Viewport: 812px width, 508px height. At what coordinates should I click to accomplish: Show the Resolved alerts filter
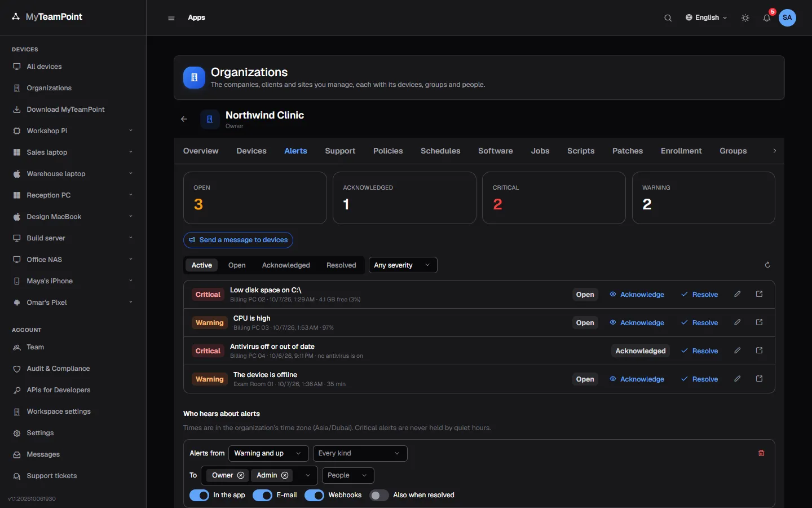point(341,265)
